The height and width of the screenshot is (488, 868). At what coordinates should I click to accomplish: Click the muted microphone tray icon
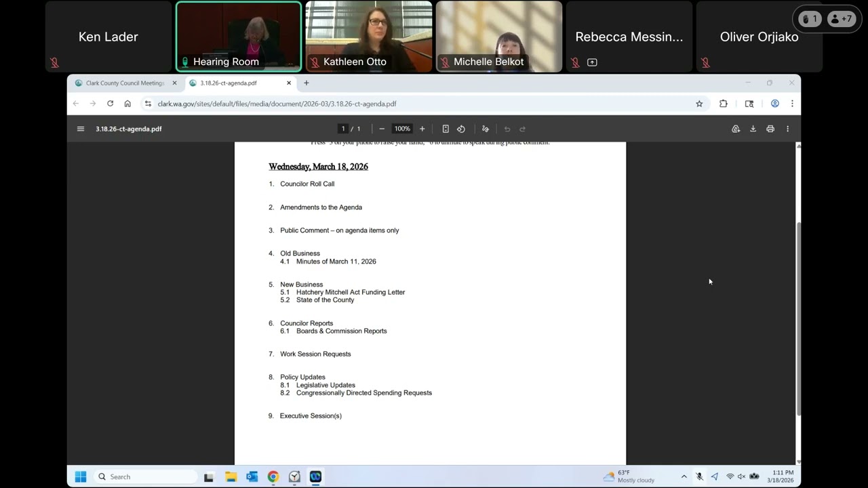(699, 476)
